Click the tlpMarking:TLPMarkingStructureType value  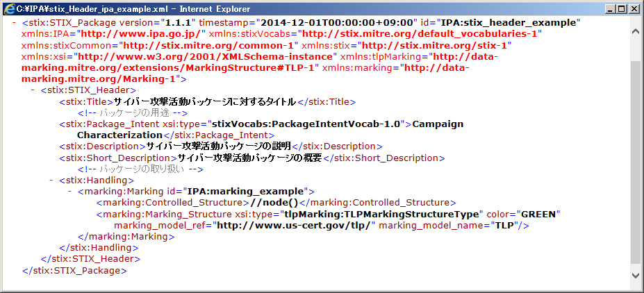click(x=382, y=214)
